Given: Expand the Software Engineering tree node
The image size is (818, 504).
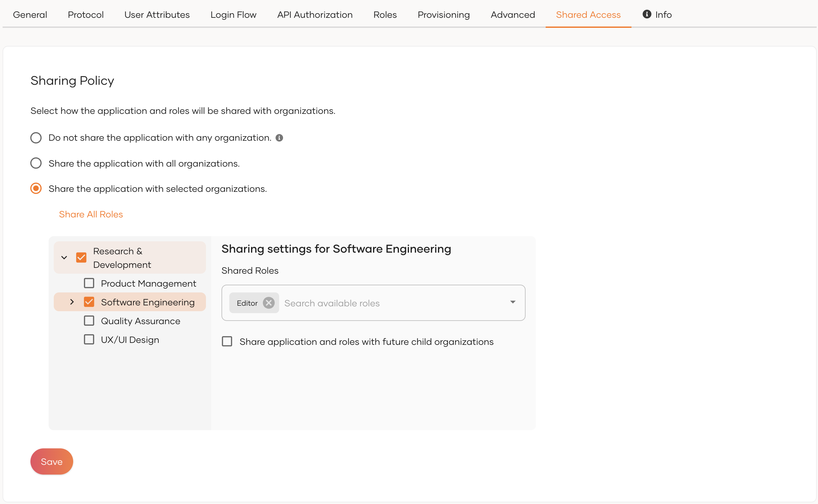Looking at the screenshot, I should (x=72, y=302).
